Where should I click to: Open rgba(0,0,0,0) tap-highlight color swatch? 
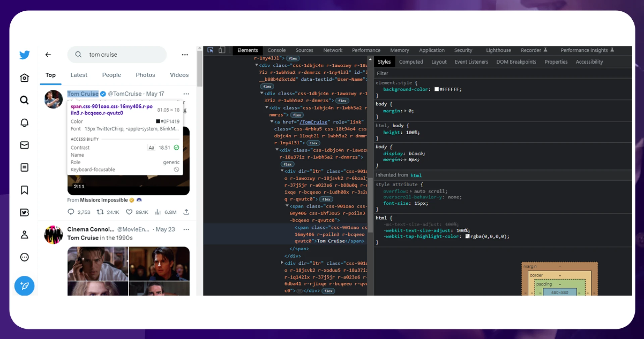pyautogui.click(x=467, y=236)
